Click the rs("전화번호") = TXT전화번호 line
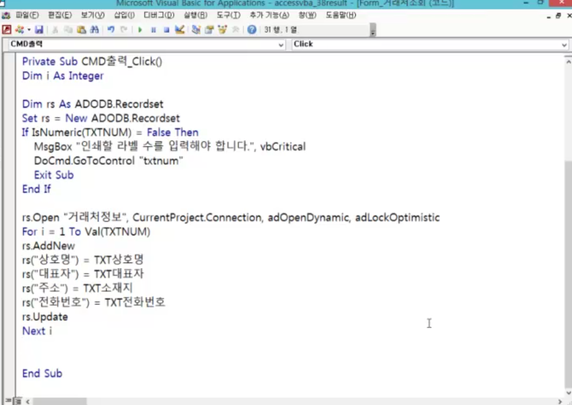 [93, 302]
